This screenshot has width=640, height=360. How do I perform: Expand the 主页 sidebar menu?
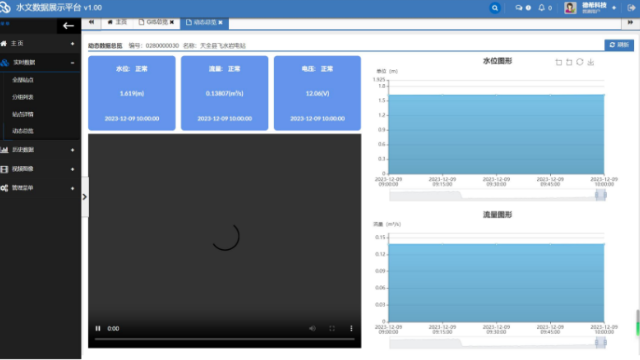[x=40, y=43]
